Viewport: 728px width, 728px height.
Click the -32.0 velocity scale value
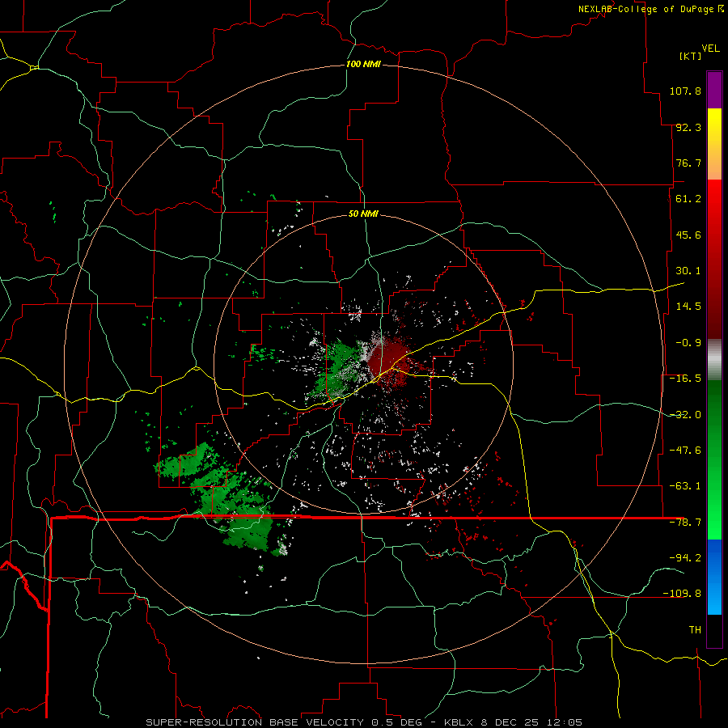pyautogui.click(x=685, y=415)
